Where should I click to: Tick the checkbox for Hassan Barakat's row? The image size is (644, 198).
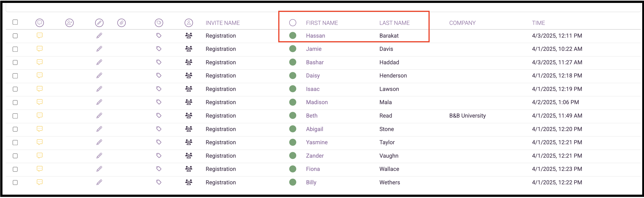pos(15,36)
